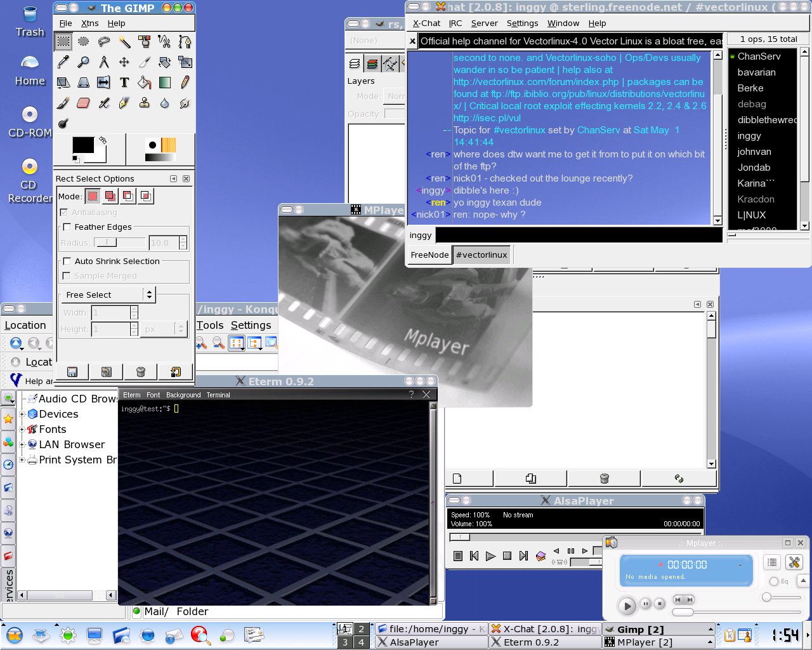Viewport: 812px width, 650px height.
Task: Play the stream in AlsaPlayer
Action: (x=490, y=556)
